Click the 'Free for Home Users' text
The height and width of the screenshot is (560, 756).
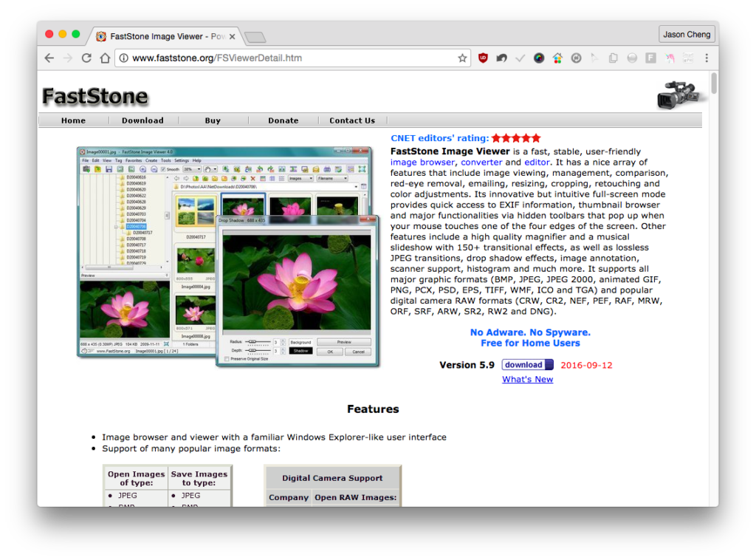pos(530,344)
